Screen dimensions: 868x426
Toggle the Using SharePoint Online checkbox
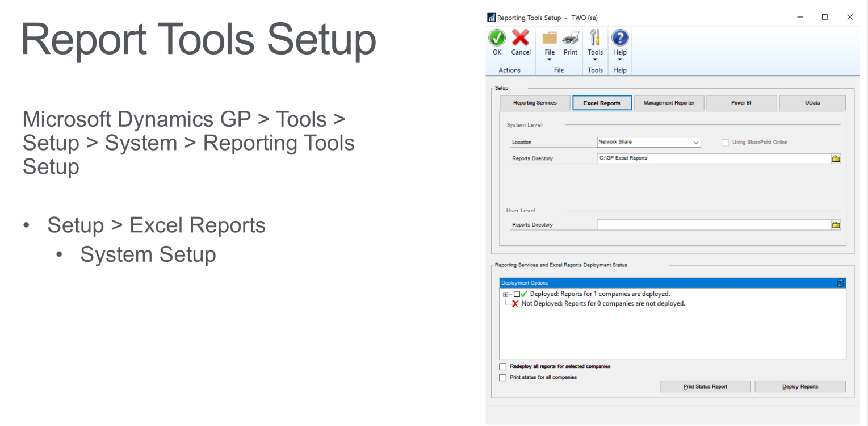coord(725,143)
